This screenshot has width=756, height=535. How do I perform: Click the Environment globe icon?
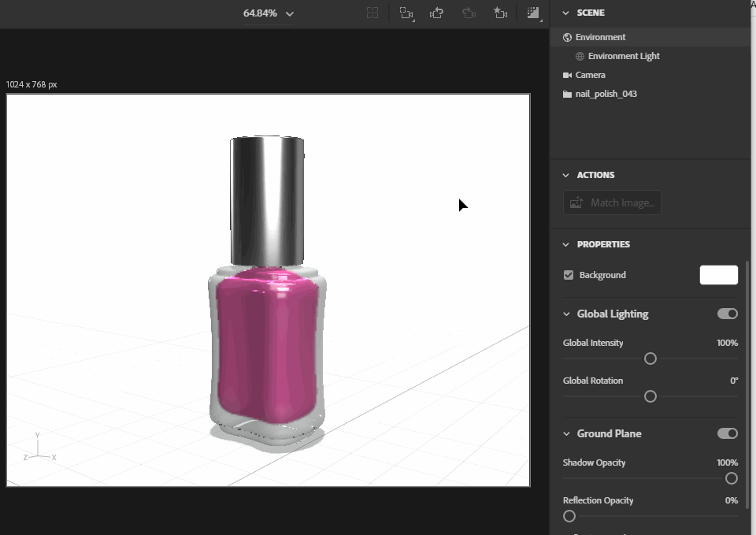pos(568,37)
